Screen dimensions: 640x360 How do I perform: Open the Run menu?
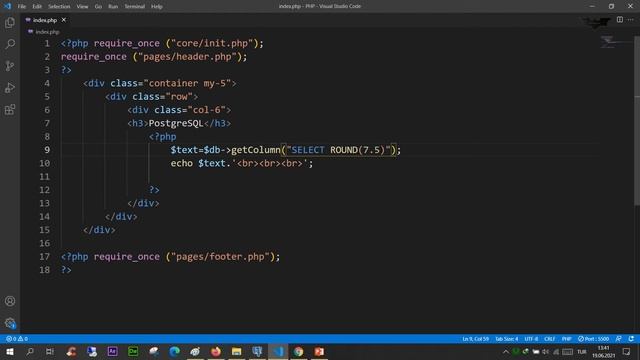pos(113,6)
